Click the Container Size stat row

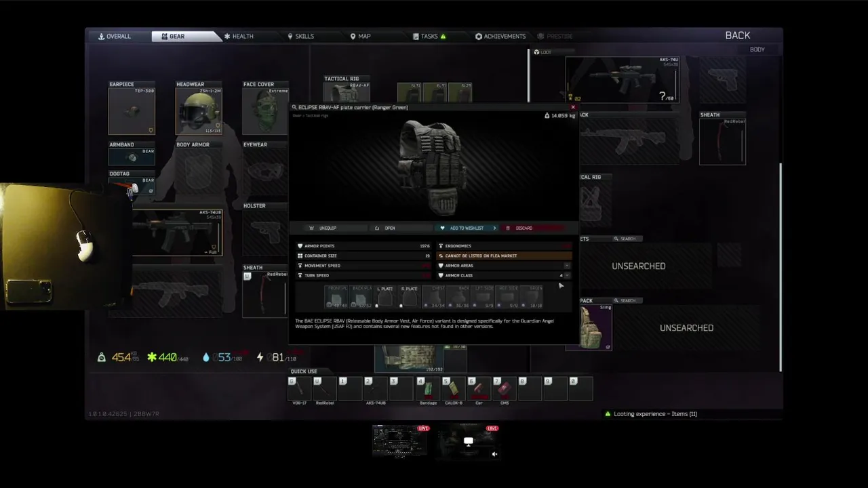(x=363, y=256)
